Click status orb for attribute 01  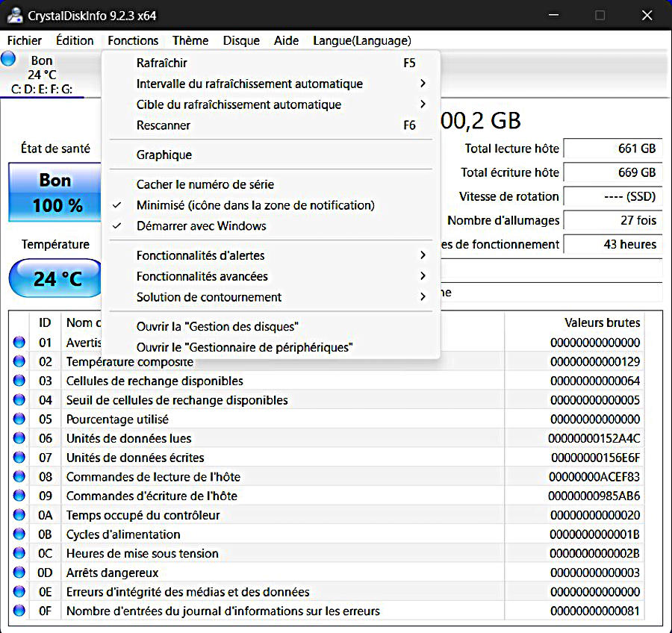point(19,342)
